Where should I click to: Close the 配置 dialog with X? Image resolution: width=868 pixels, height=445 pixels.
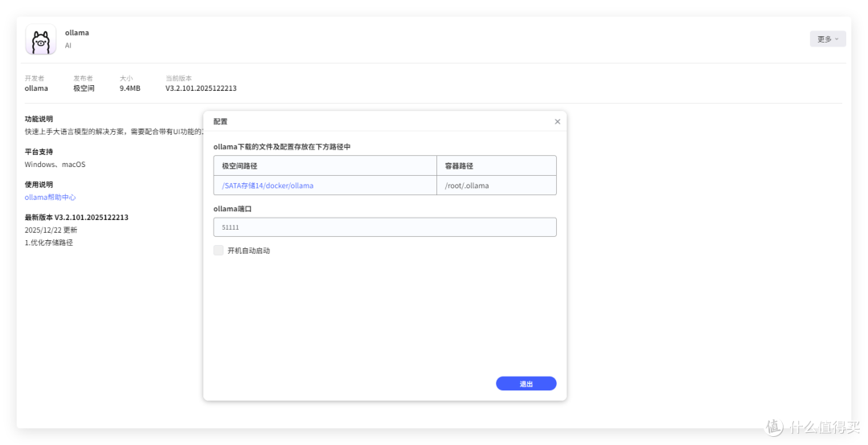point(558,122)
